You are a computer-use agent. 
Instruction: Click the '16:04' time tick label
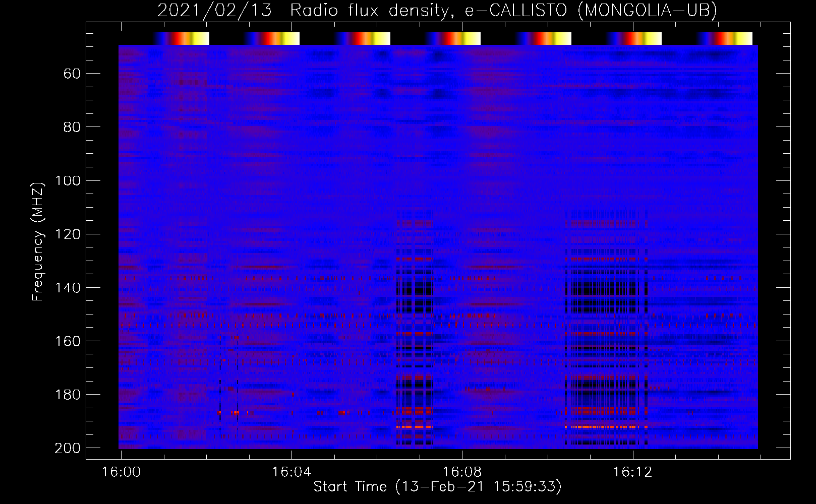[292, 472]
